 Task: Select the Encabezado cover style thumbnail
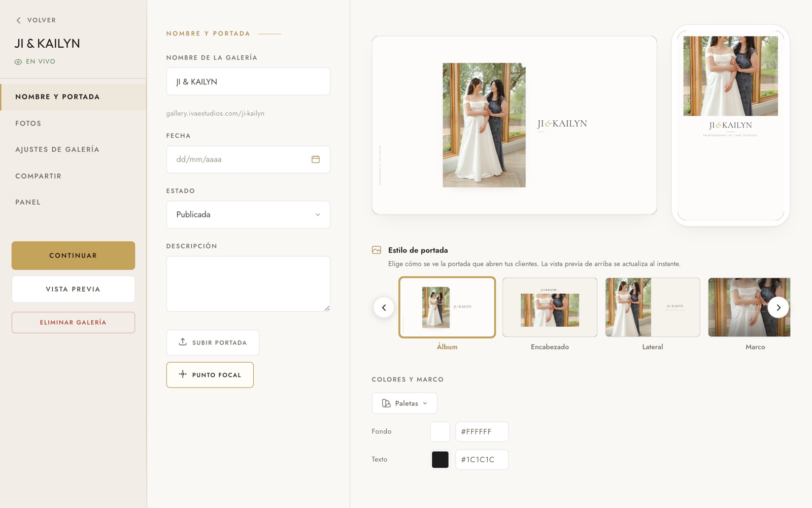point(550,307)
